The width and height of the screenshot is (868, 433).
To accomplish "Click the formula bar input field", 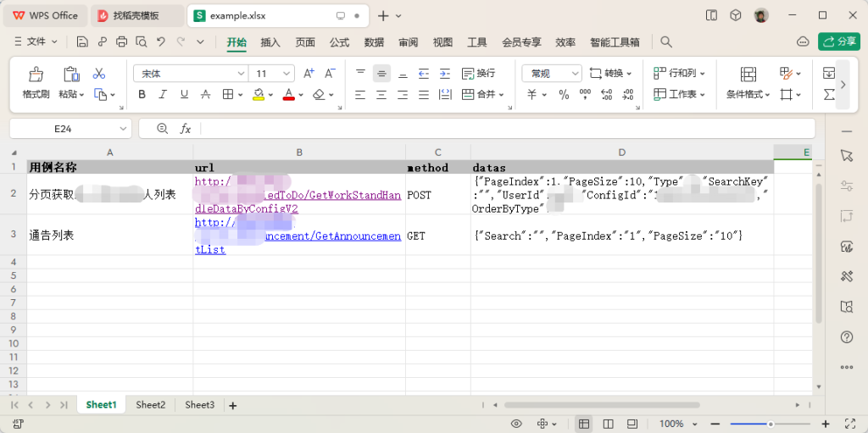I will point(507,129).
